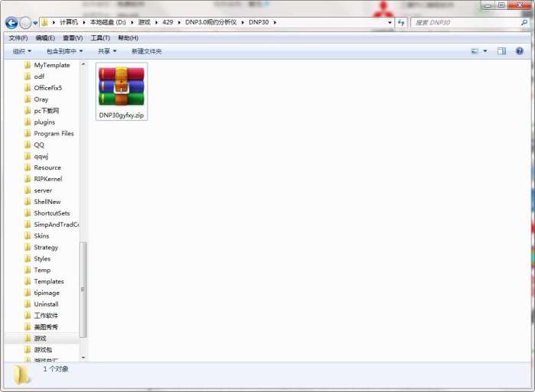Go back with the Back arrow button

(x=11, y=23)
